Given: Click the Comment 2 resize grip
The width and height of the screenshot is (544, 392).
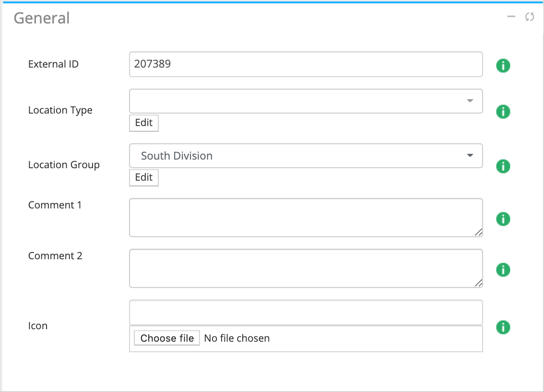Looking at the screenshot, I should coord(479,284).
